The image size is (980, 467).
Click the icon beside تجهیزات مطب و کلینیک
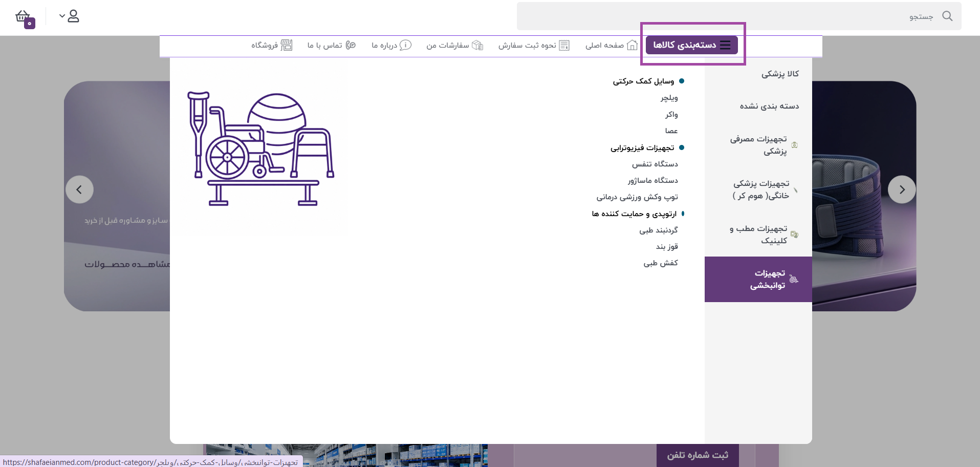(794, 235)
